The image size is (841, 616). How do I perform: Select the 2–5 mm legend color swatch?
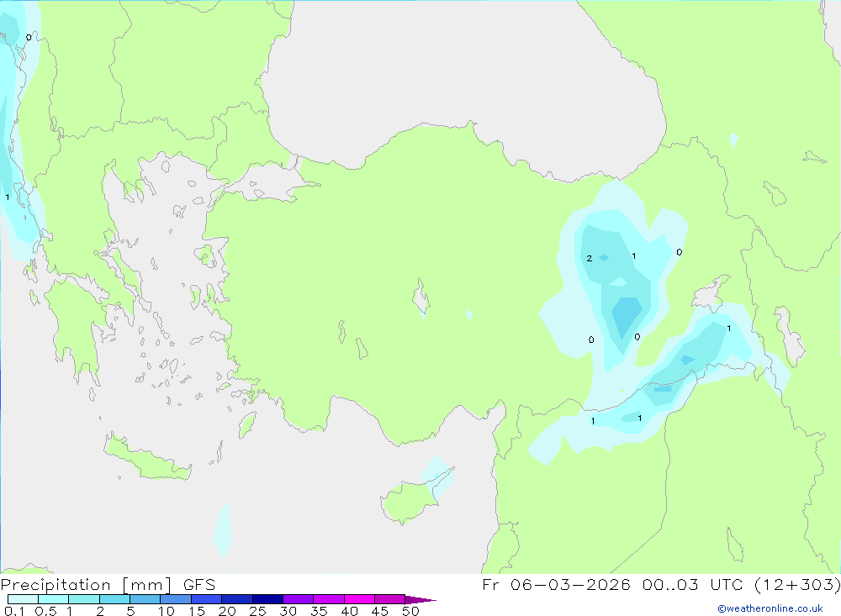pyautogui.click(x=114, y=599)
